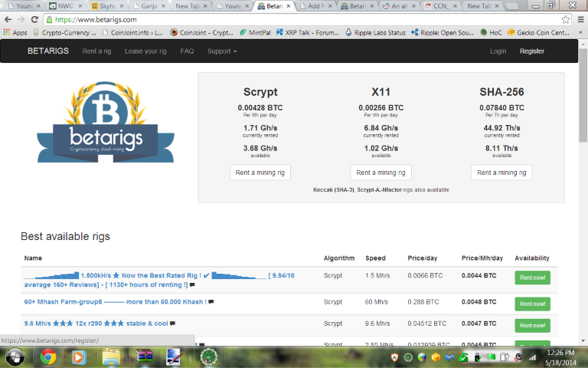Image resolution: width=588 pixels, height=368 pixels.
Task: Click the page scrollbar down arrow
Action: [x=583, y=341]
